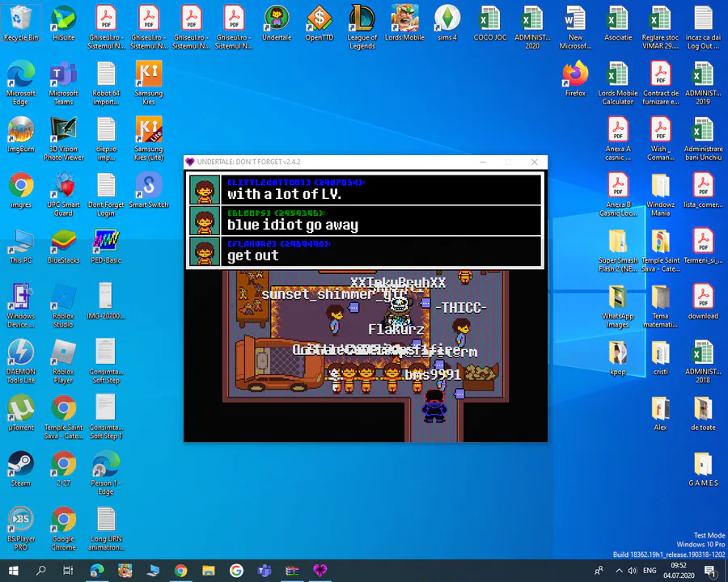The image size is (728, 582).
Task: Launch OpenTTD from the desktop
Action: (320, 23)
